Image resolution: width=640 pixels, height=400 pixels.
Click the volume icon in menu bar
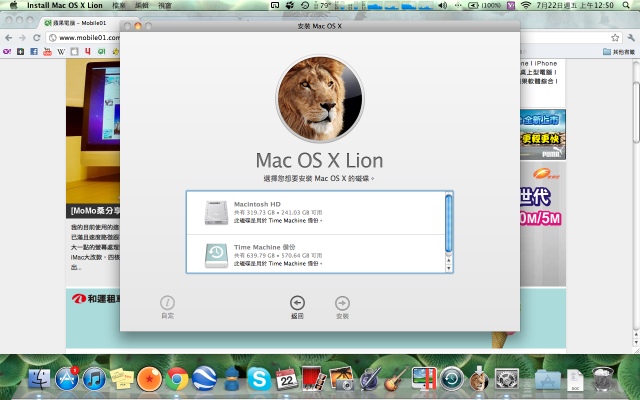point(442,5)
